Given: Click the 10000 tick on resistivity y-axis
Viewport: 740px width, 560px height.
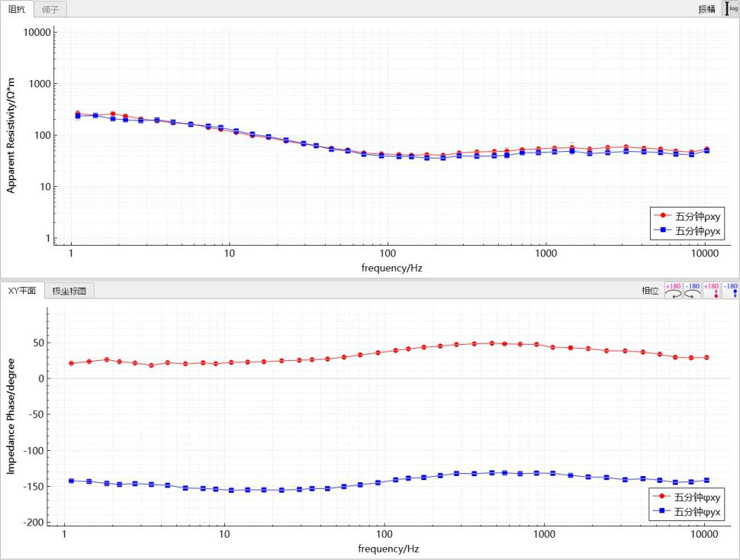Looking at the screenshot, I should pos(37,33).
